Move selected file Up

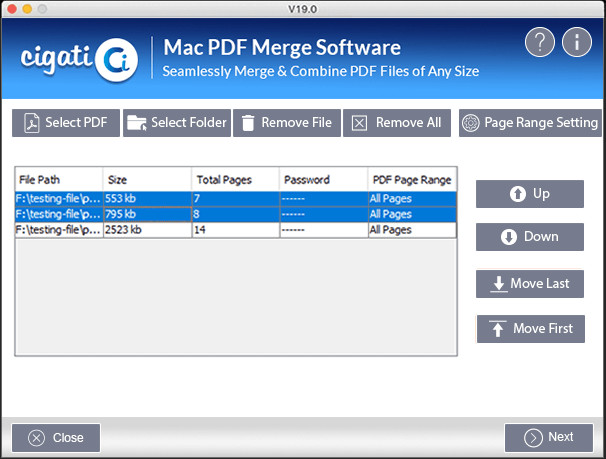(530, 194)
